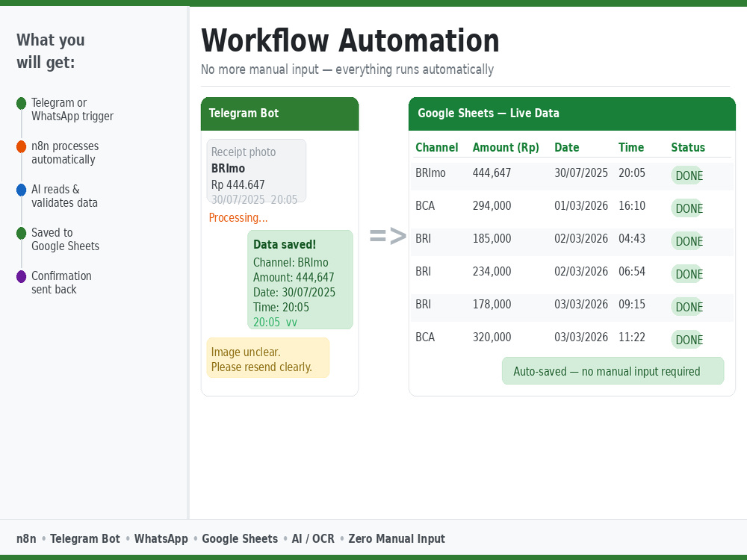Click the Date column header
Screen dimensions: 747x560
click(566, 148)
